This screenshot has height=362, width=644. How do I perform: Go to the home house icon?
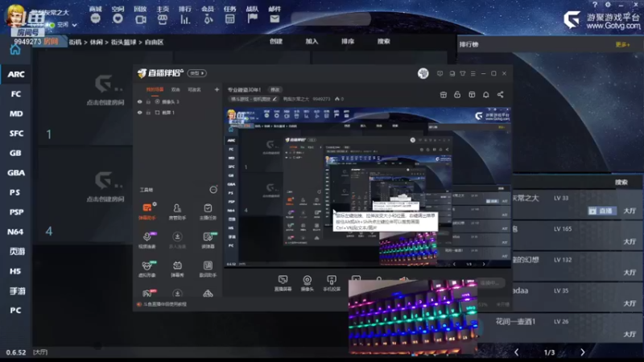[15, 50]
